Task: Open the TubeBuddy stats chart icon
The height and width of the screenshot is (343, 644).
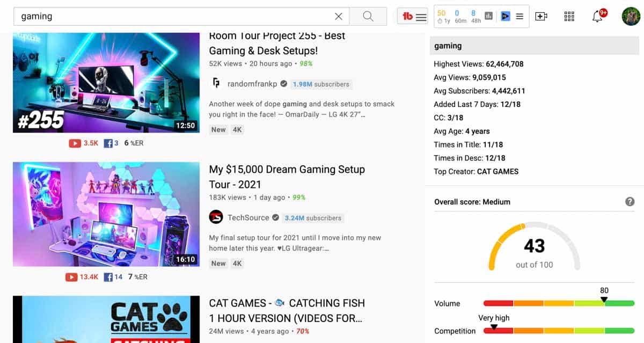Action: [x=488, y=16]
